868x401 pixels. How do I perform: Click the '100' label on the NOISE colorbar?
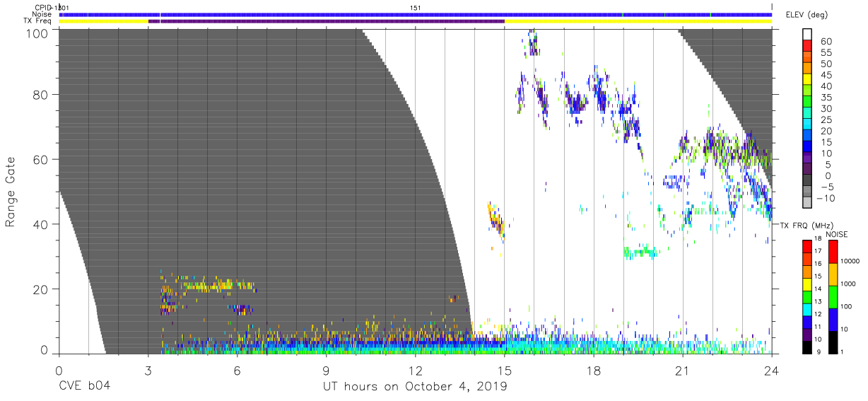point(847,307)
